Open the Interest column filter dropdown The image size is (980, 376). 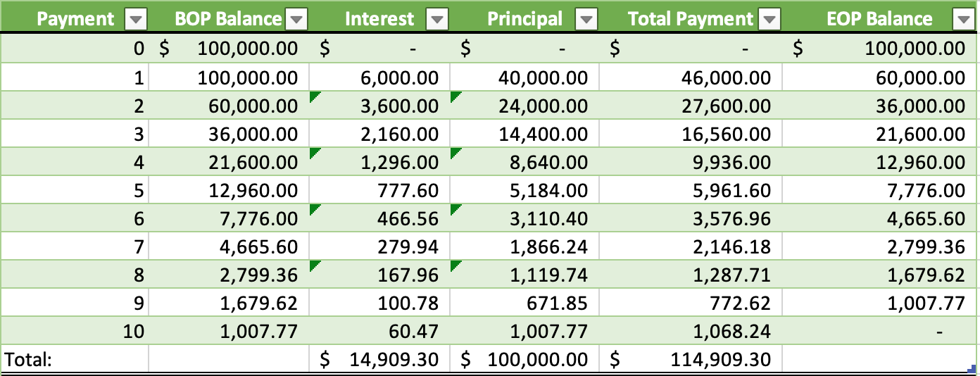[x=437, y=20]
